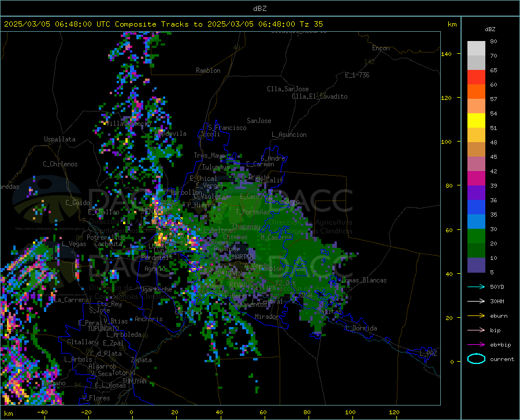Click the E_1-736 map label
Image resolution: width=520 pixels, height=420 pixels.
357,75
